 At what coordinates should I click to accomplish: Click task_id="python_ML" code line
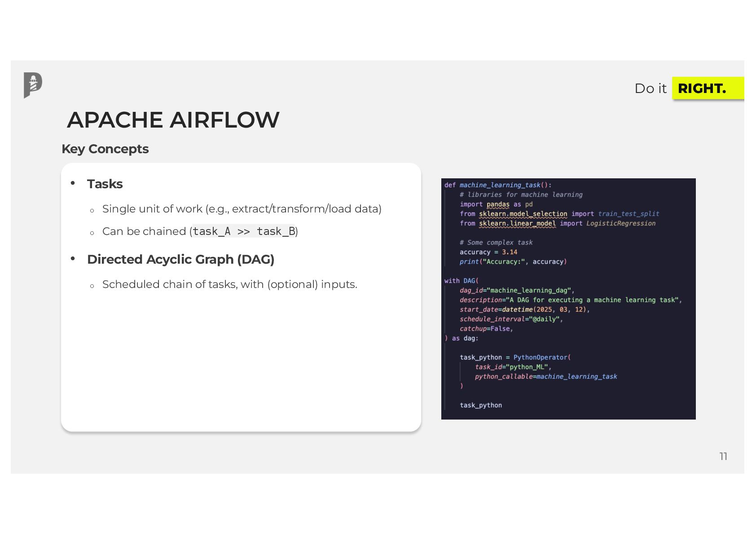pyautogui.click(x=513, y=367)
